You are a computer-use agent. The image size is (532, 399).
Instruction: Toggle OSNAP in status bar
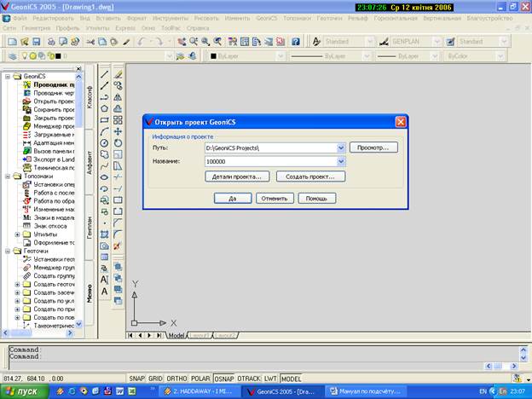pos(224,379)
